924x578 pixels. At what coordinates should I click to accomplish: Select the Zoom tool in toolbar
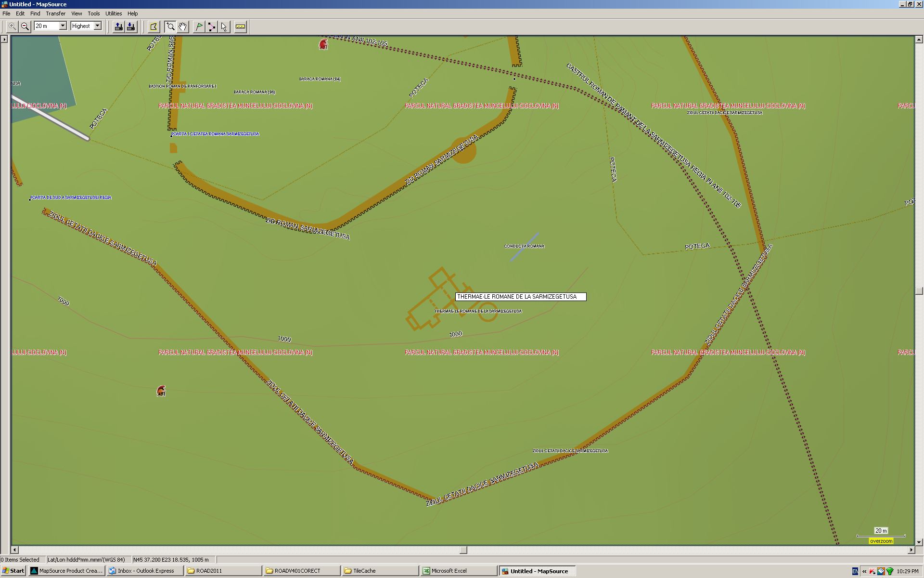click(170, 26)
